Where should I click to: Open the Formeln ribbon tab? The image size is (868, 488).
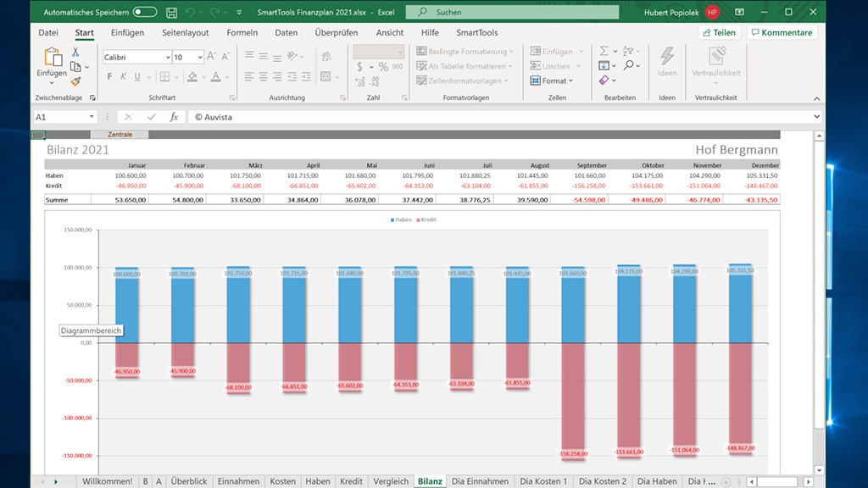(x=242, y=33)
